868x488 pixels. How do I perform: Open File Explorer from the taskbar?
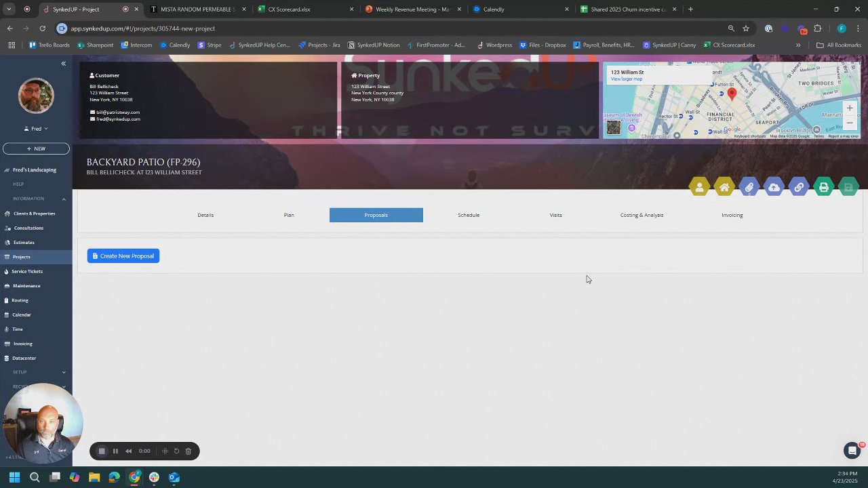(x=94, y=477)
